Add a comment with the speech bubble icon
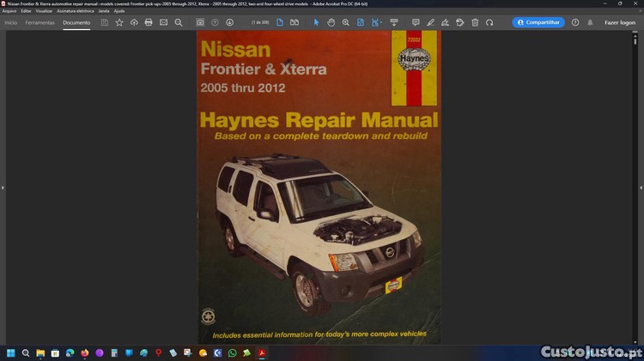Screen dimensions: 644x361 pyautogui.click(x=416, y=22)
